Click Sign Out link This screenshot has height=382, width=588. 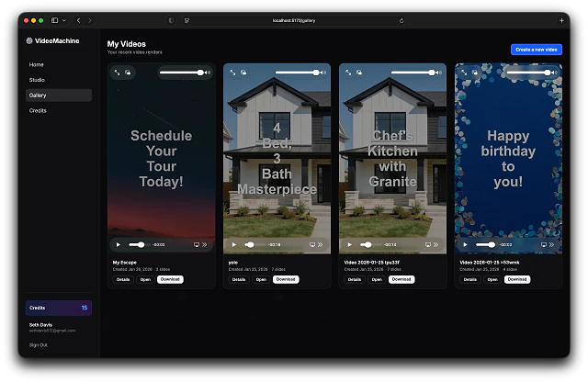point(38,344)
